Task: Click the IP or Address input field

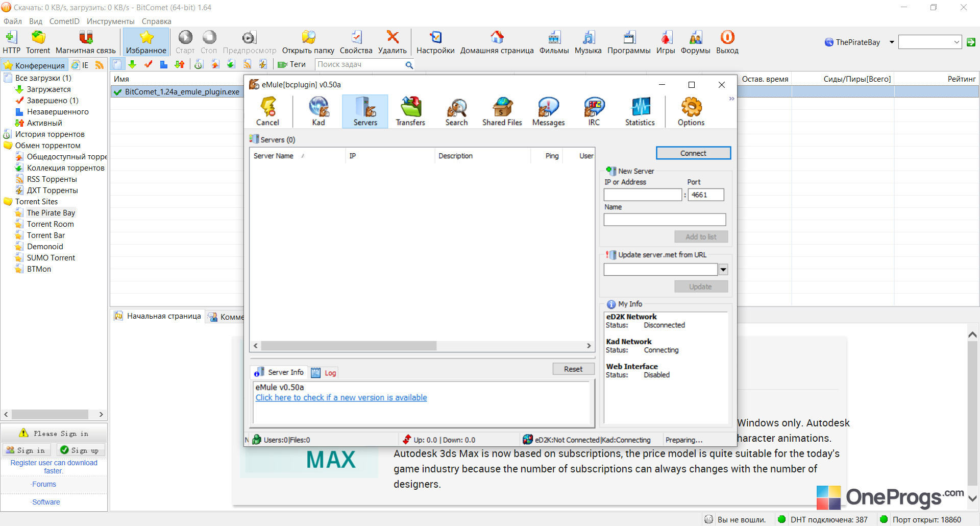Action: click(643, 195)
